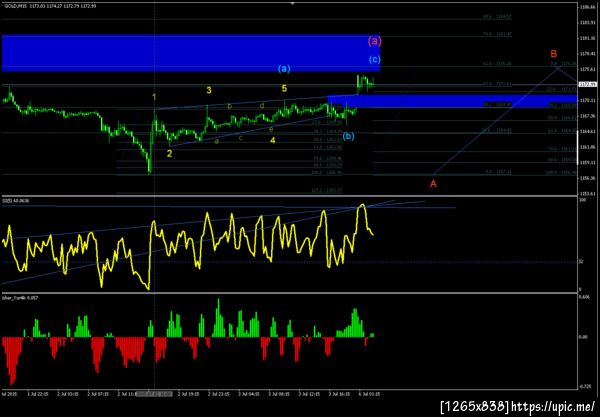Click the 1 Jul 22:15 time axis label
This screenshot has height=417, width=600.
tap(38, 393)
